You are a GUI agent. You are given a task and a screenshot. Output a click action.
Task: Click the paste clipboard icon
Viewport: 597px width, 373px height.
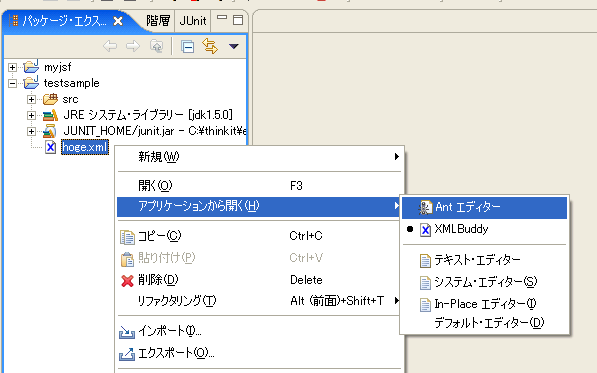point(127,259)
